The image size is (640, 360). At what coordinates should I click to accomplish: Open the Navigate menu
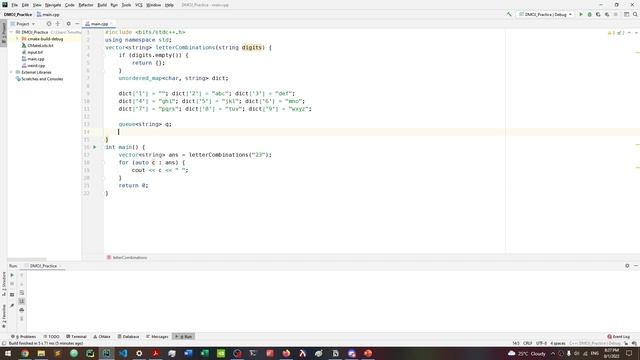click(x=53, y=5)
